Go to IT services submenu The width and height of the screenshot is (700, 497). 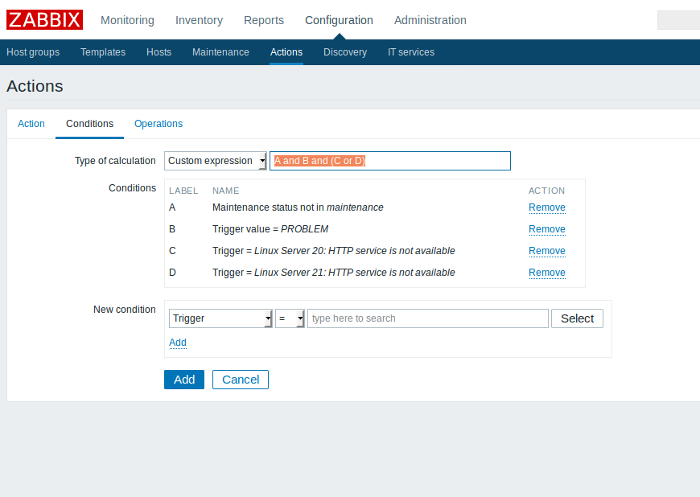coord(411,52)
